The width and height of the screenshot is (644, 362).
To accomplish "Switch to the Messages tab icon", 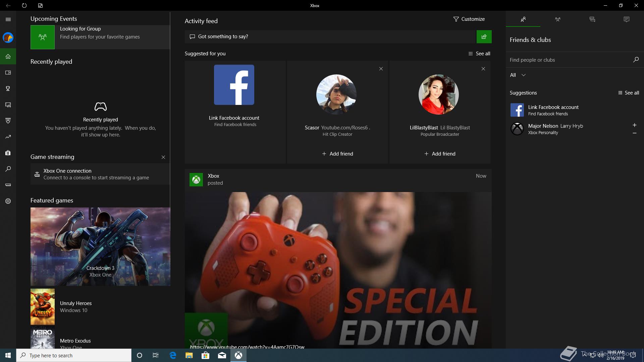I will [x=592, y=19].
